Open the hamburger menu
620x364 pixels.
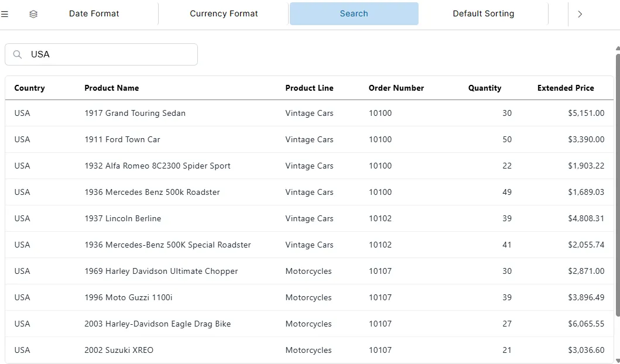5,14
